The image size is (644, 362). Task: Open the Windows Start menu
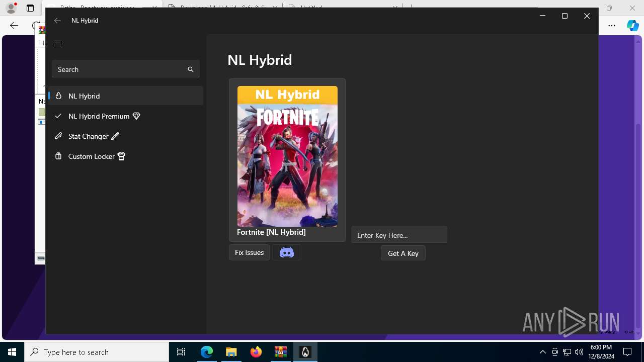coord(12,352)
